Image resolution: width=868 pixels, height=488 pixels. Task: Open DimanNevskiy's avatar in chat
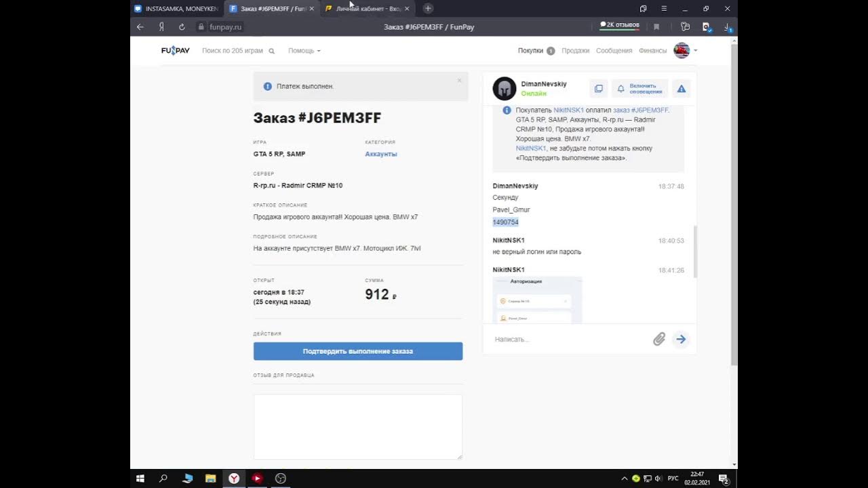[505, 88]
